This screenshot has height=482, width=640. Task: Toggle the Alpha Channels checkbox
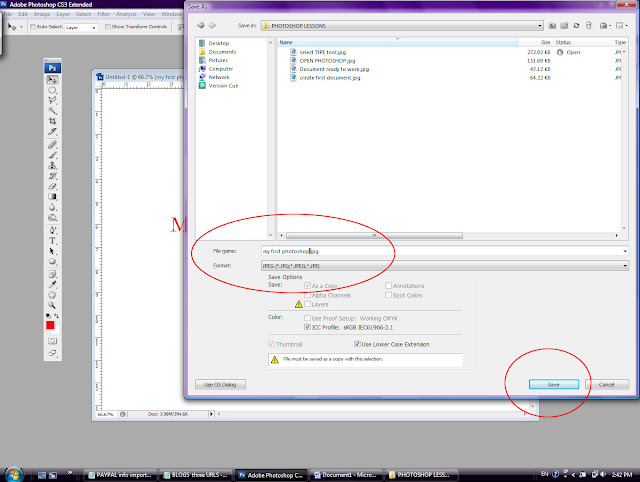[x=307, y=295]
